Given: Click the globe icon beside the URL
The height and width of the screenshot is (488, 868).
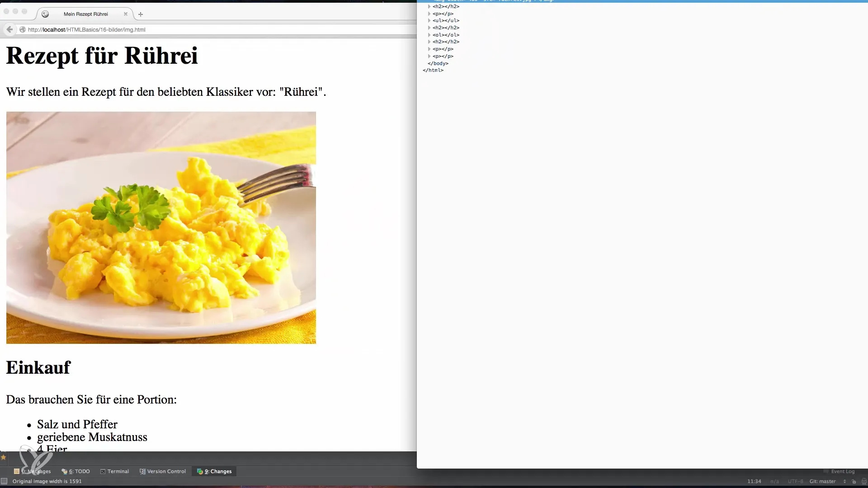Looking at the screenshot, I should pyautogui.click(x=22, y=29).
